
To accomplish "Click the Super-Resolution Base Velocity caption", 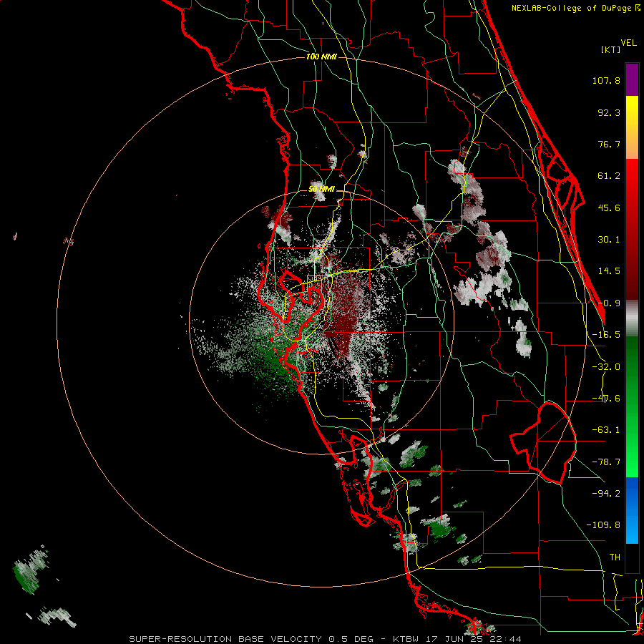I will click(x=326, y=639).
